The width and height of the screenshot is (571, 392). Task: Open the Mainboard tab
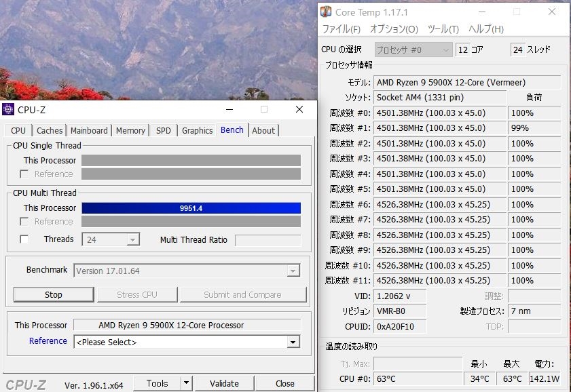pyautogui.click(x=89, y=130)
